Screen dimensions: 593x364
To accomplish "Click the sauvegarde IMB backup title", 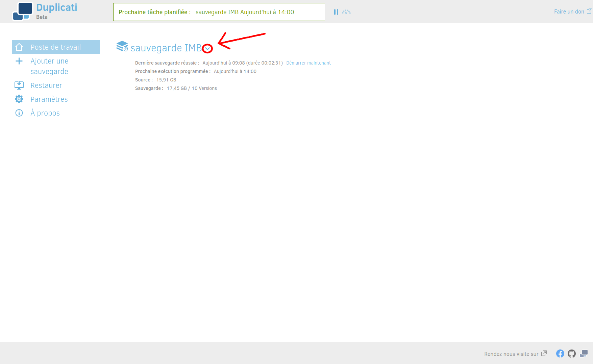I will 166,48.
